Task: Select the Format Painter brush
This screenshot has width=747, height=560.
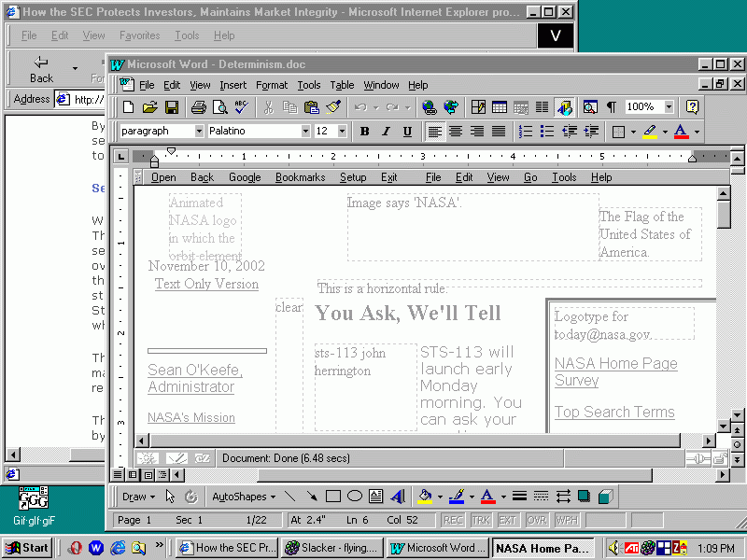Action: [333, 107]
